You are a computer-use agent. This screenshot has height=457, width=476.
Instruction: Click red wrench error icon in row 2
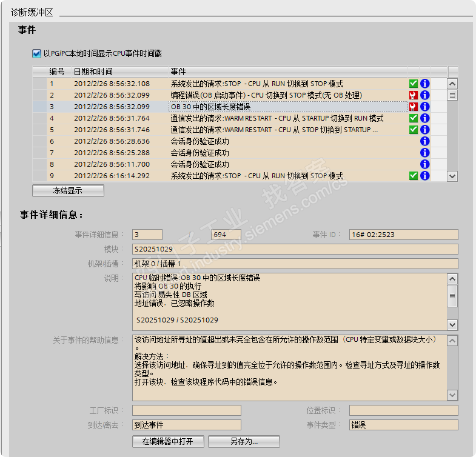click(x=413, y=95)
